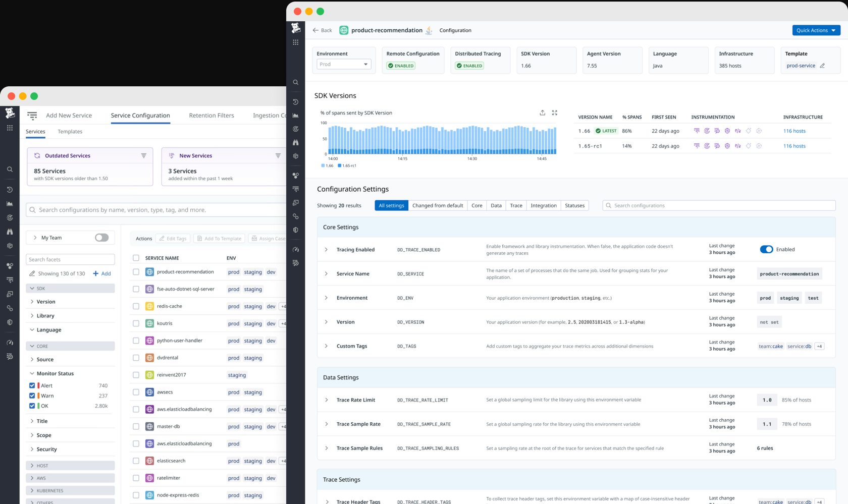Click first instrumentation icon in 1.66 row
Screen dimensions: 848x504
[697, 131]
